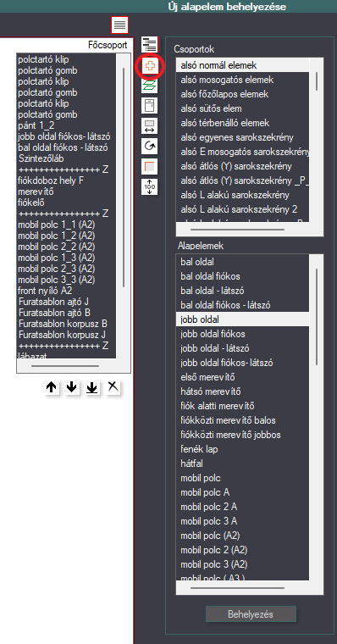
Task: Select 'fiókközti merevítő jobbos' element
Action: (243, 435)
